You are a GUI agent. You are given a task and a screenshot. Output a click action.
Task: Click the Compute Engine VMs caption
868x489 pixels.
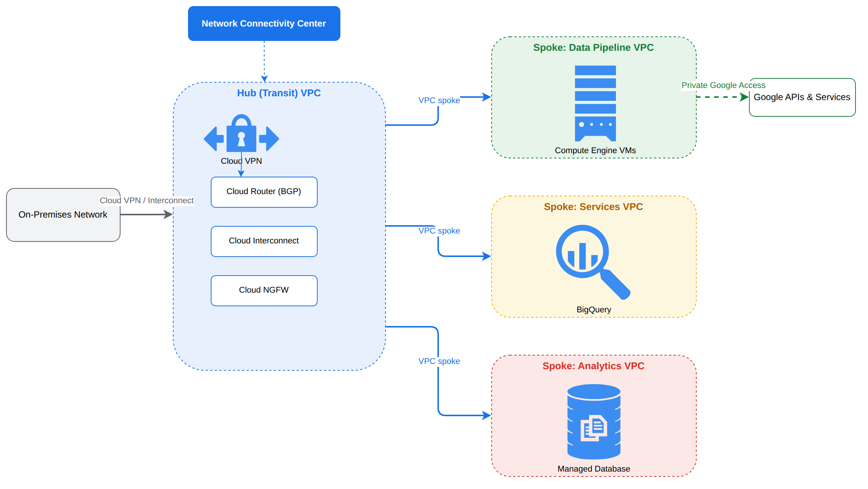(x=595, y=150)
